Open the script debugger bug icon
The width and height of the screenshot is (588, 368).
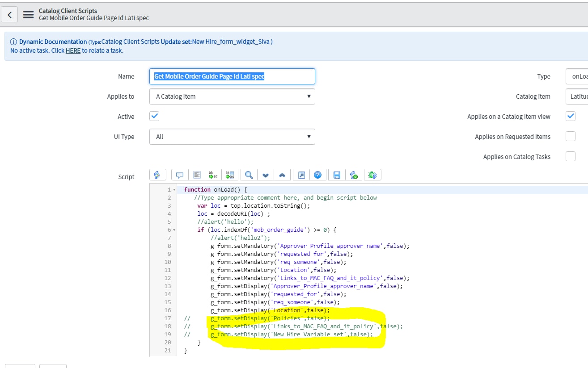(x=372, y=175)
